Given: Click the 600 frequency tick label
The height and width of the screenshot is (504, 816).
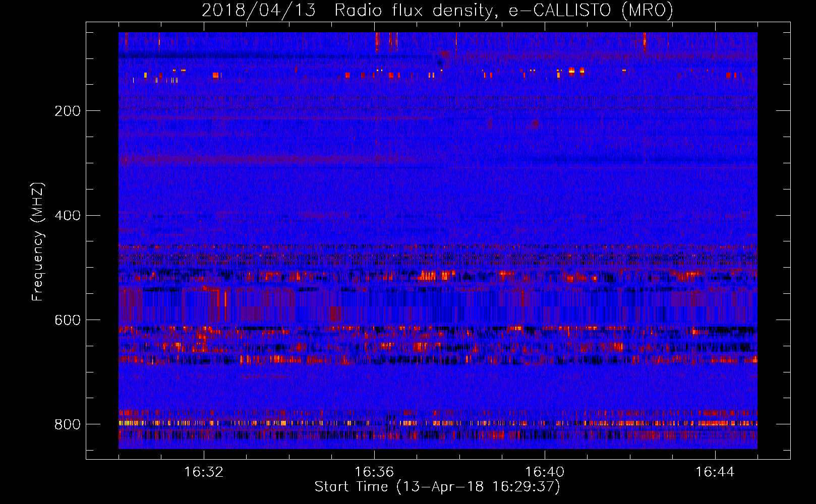Looking at the screenshot, I should [68, 320].
